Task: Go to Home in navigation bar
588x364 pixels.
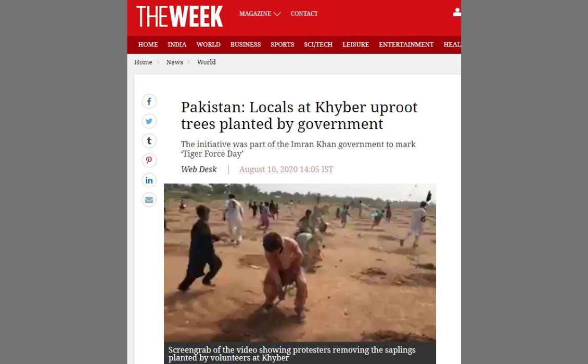Action: pos(148,45)
